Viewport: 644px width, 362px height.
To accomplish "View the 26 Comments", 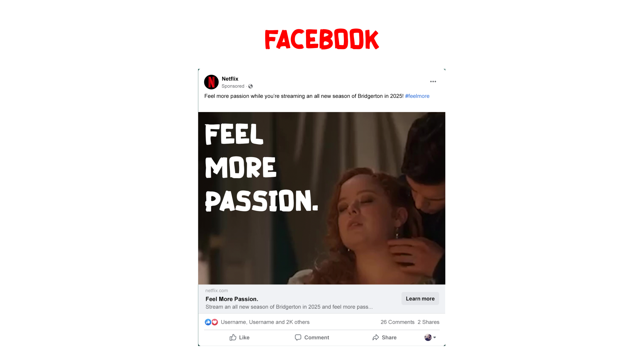I will click(397, 322).
